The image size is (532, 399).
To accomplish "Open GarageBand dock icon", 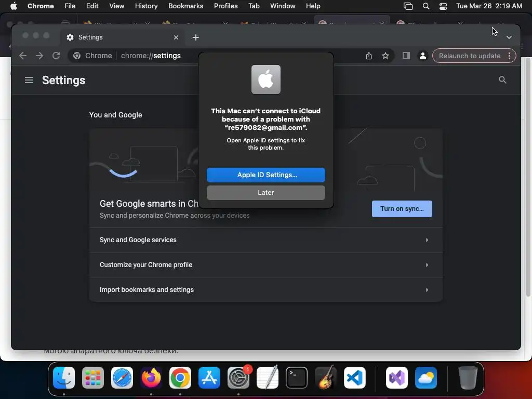I will click(x=326, y=378).
